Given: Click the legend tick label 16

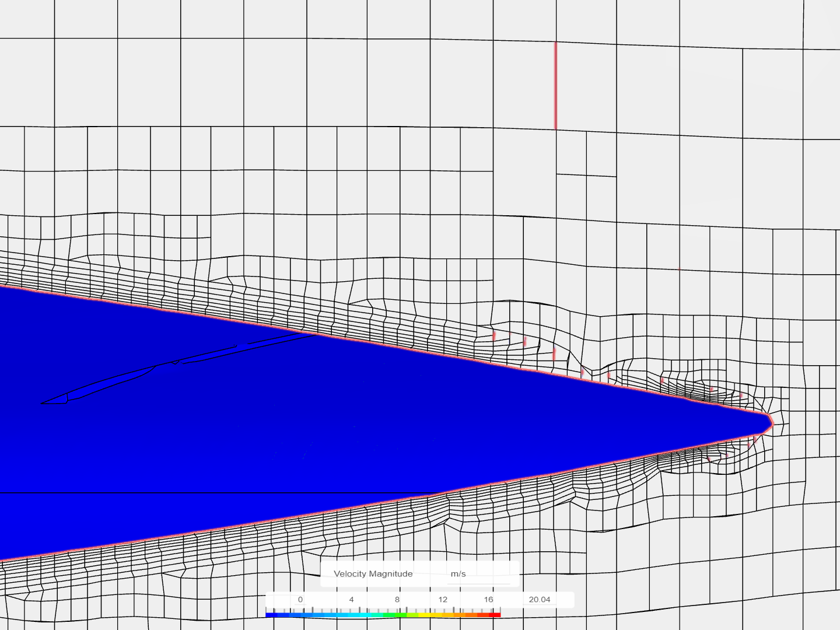Looking at the screenshot, I should click(x=488, y=600).
